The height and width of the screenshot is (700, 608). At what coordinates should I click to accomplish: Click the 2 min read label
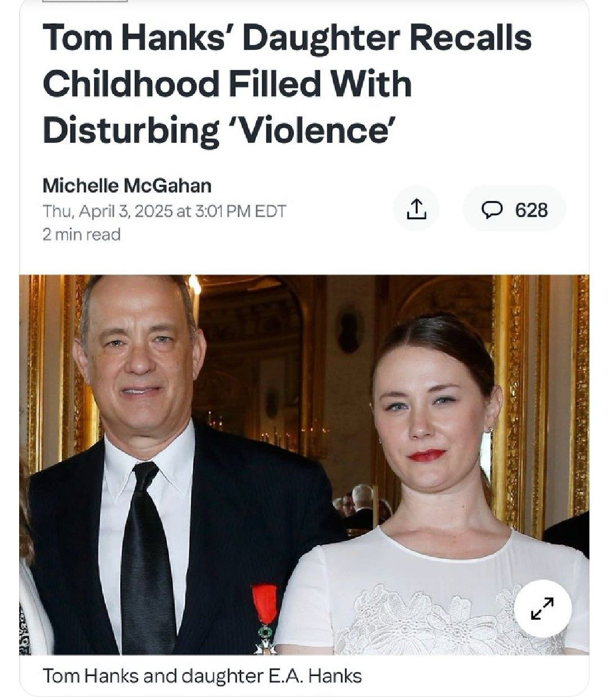[82, 234]
